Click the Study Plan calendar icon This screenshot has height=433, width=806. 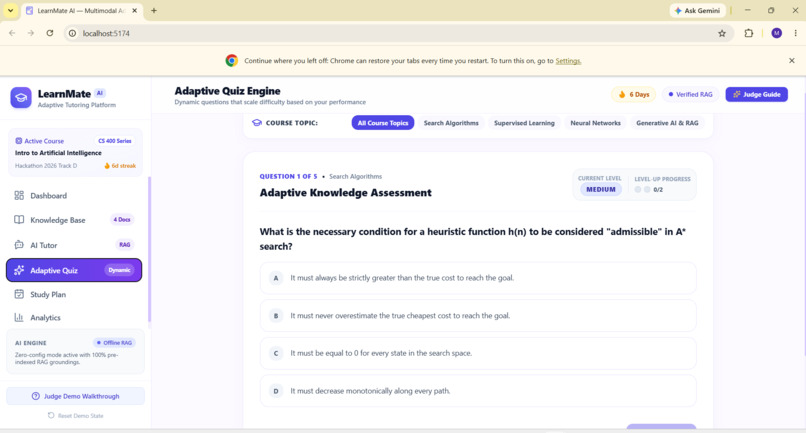point(19,294)
